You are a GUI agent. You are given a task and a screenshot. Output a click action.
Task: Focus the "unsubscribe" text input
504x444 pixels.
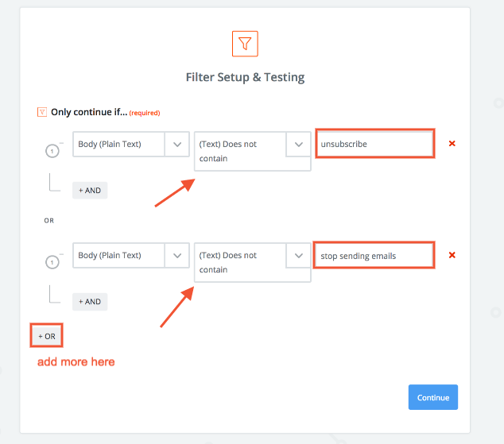[x=374, y=144]
